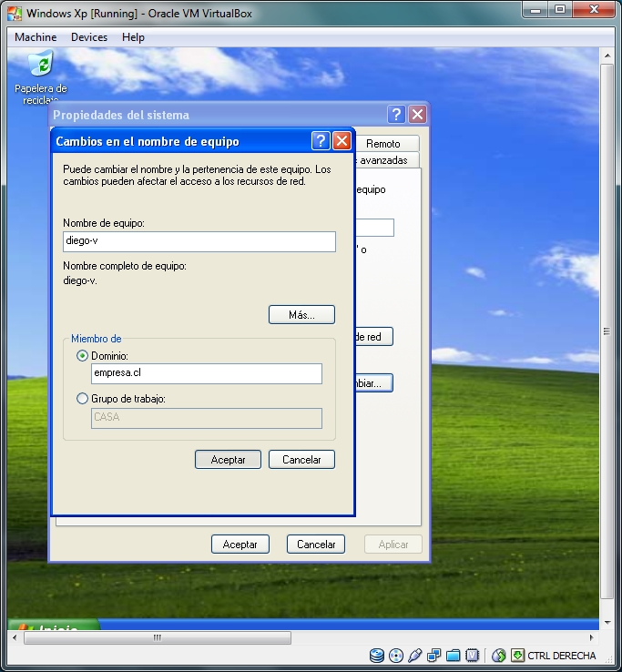This screenshot has height=672, width=622.
Task: Click the scroll down arrow
Action: [x=607, y=622]
